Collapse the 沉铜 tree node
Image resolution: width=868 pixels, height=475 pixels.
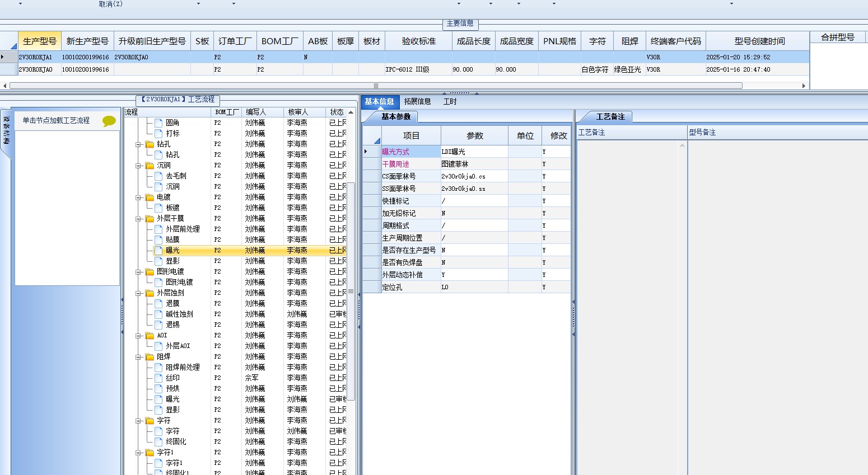coord(138,166)
